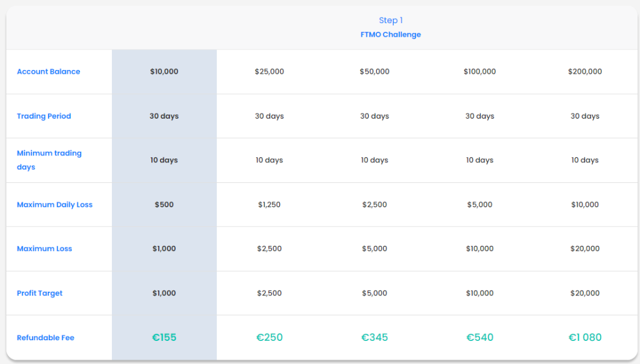
Task: Click the €345 refundable fee price
Action: (x=374, y=337)
